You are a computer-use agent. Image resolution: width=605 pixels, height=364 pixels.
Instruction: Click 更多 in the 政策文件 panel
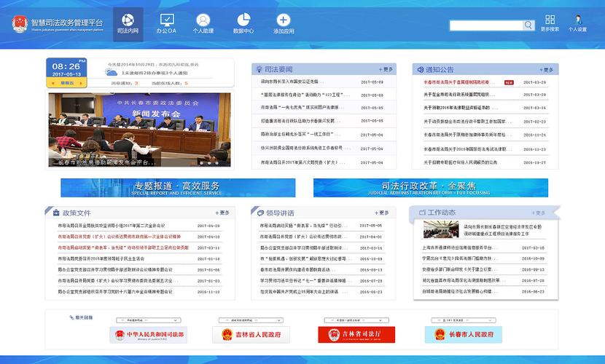(x=222, y=213)
